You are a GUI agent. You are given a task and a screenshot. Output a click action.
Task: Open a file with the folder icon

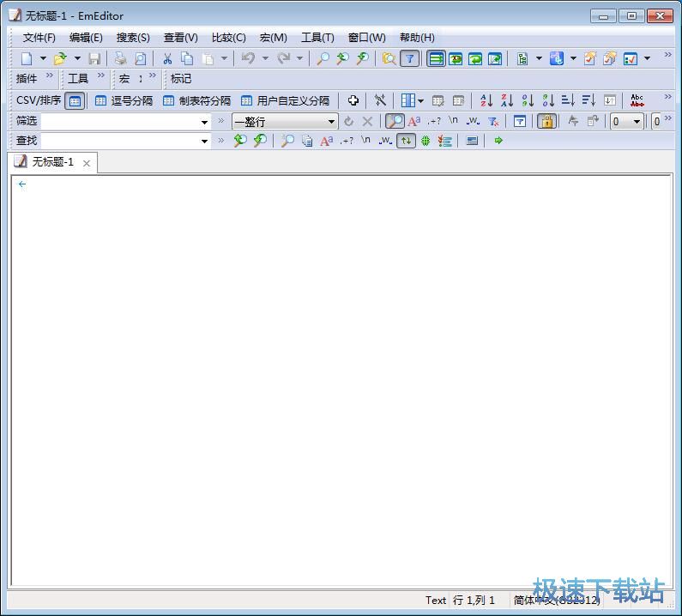tap(60, 58)
